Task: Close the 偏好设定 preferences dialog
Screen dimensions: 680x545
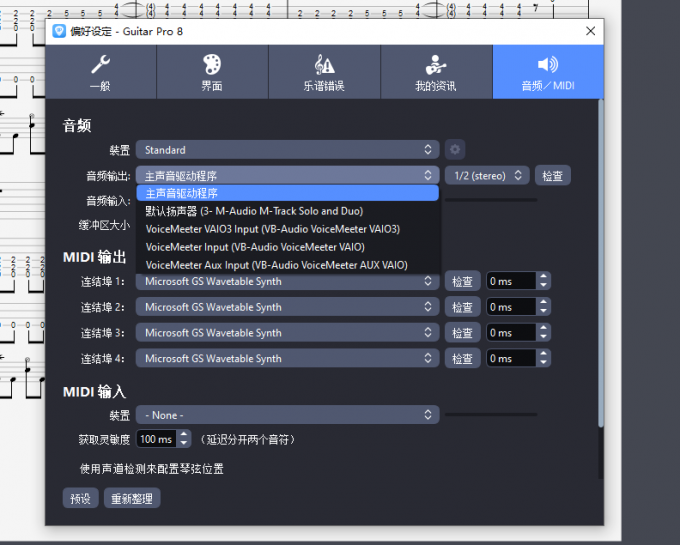Action: point(590,31)
